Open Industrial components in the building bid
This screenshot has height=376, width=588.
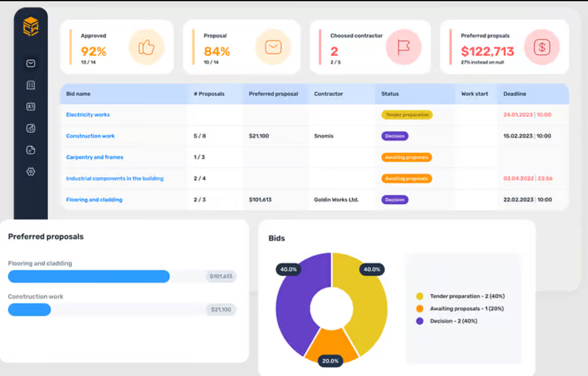114,178
